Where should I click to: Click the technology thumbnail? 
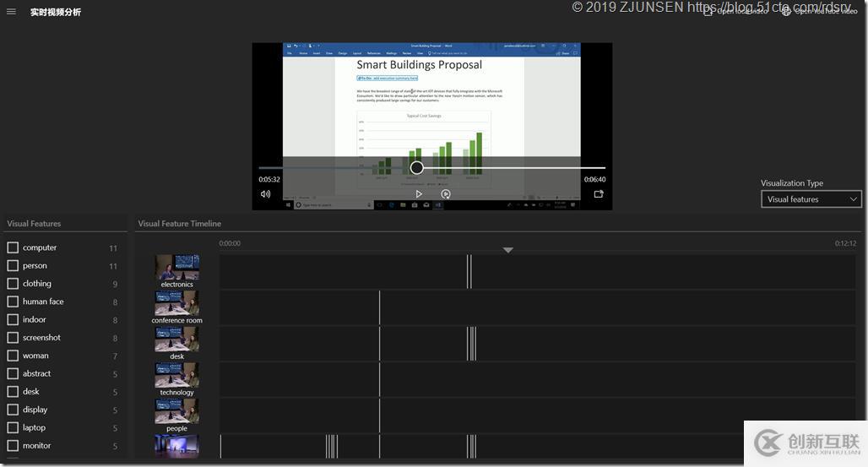177,375
